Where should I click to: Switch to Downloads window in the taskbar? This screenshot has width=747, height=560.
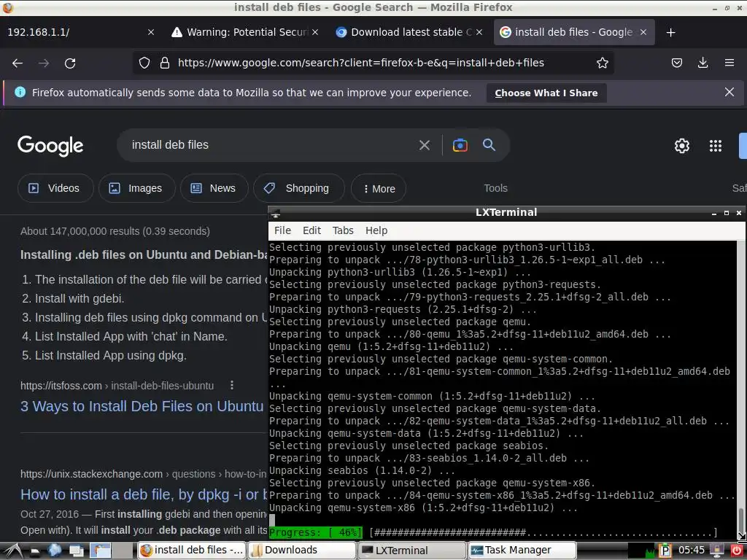pyautogui.click(x=301, y=551)
